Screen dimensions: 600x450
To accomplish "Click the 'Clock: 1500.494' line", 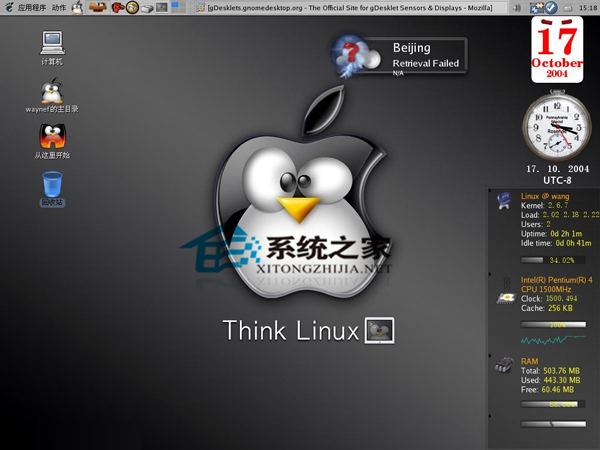I will pos(549,298).
